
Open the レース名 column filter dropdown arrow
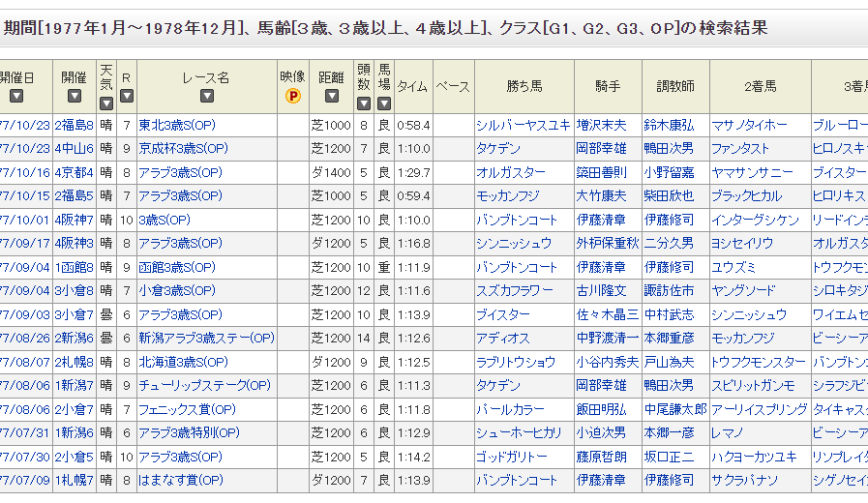[x=206, y=97]
